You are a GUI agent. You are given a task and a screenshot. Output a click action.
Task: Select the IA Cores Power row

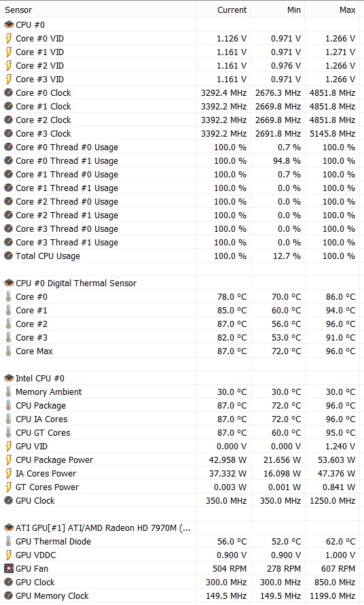coord(182,473)
